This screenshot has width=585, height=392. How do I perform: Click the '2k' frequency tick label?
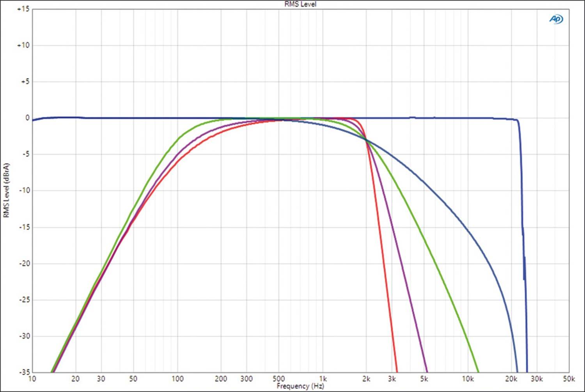point(366,379)
